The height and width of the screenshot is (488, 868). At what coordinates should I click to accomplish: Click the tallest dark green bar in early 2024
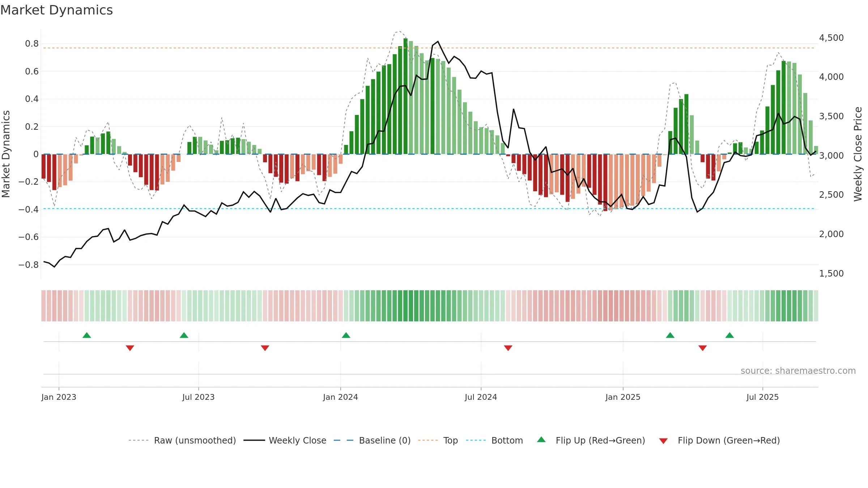[x=405, y=96]
